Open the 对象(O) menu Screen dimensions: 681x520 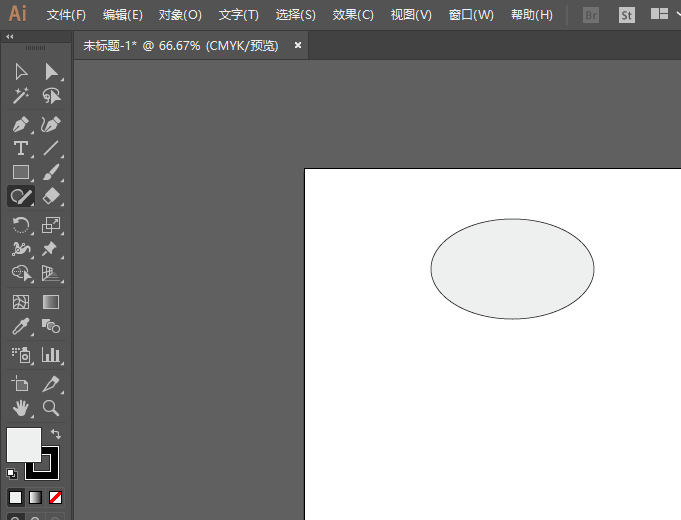pos(180,15)
